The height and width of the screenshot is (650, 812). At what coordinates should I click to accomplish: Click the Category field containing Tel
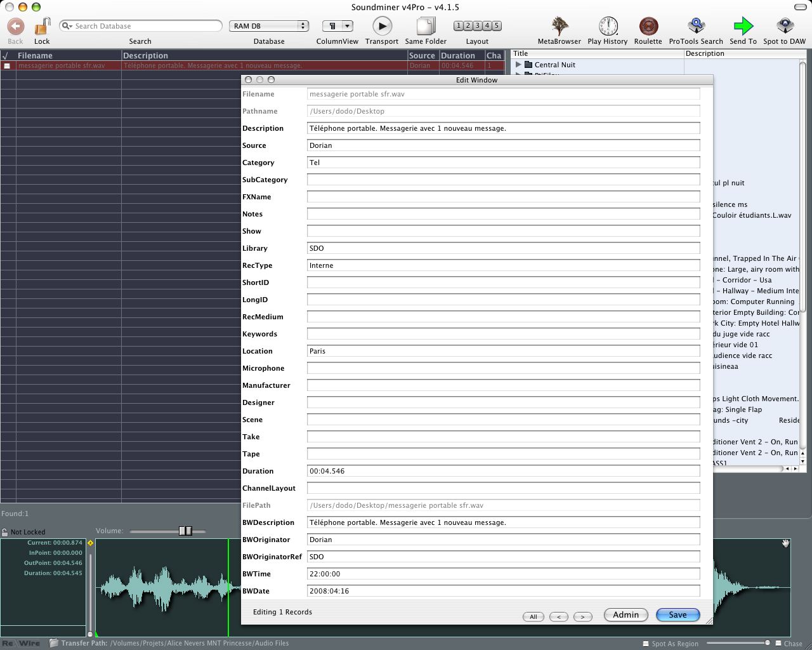coord(503,162)
